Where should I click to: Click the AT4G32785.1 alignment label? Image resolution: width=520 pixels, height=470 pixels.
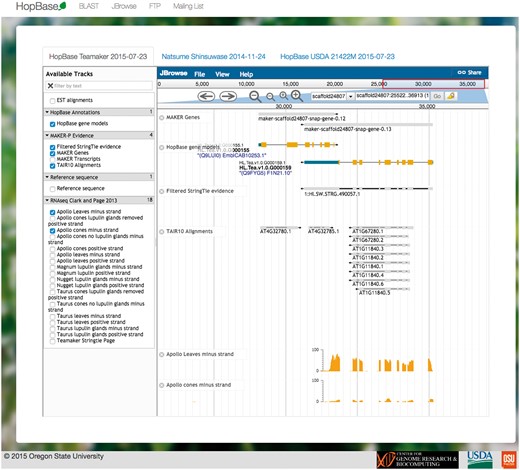tap(323, 231)
